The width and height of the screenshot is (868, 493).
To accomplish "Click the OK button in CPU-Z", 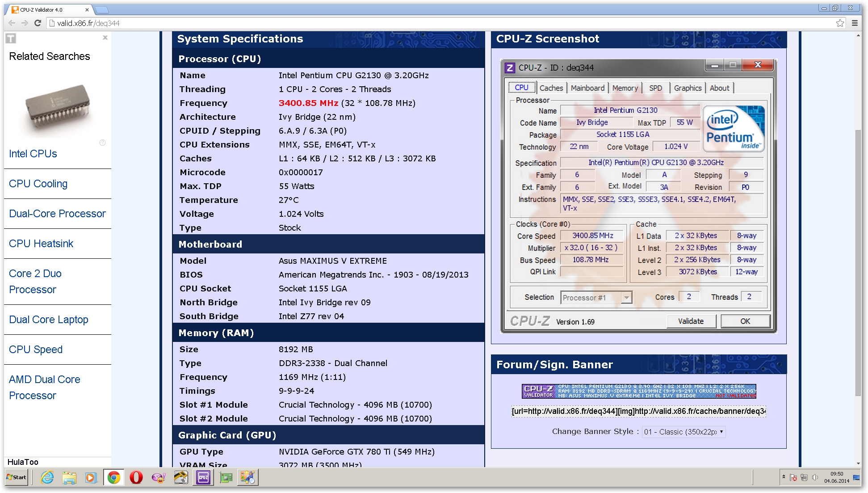I will click(745, 321).
